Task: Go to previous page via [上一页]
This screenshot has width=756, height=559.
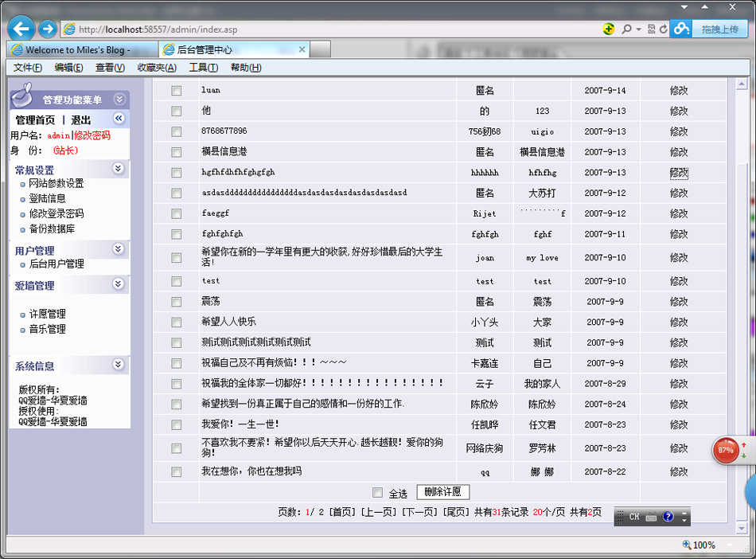Action: point(379,512)
